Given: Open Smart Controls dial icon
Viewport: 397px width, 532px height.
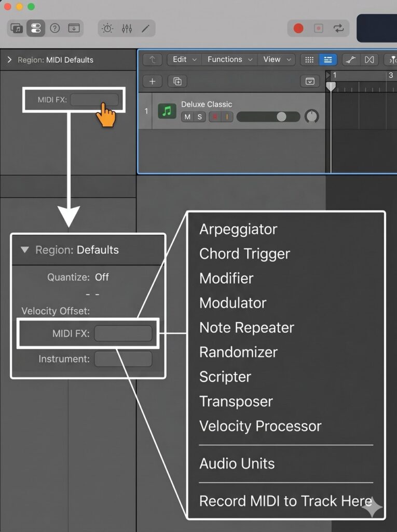Looking at the screenshot, I should coord(107,28).
